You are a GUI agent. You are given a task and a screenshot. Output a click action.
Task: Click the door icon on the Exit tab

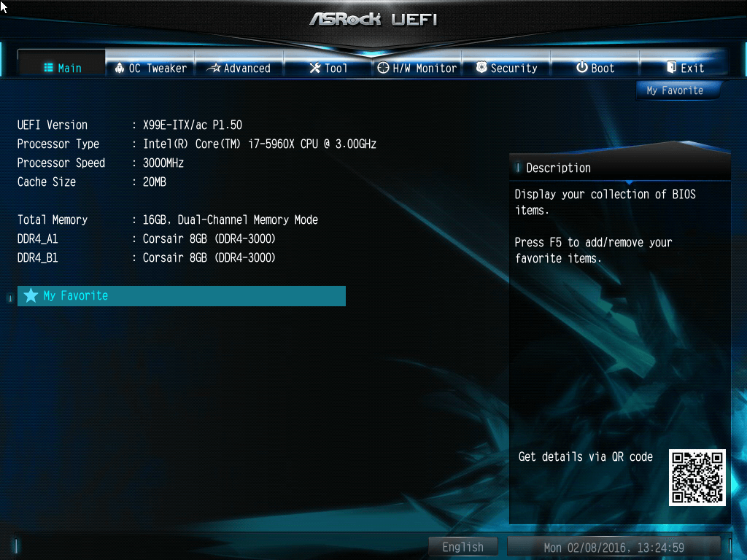point(671,68)
